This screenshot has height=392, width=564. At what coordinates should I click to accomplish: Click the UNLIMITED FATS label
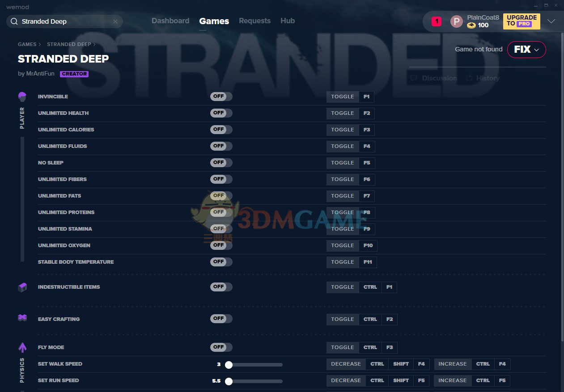pyautogui.click(x=59, y=196)
